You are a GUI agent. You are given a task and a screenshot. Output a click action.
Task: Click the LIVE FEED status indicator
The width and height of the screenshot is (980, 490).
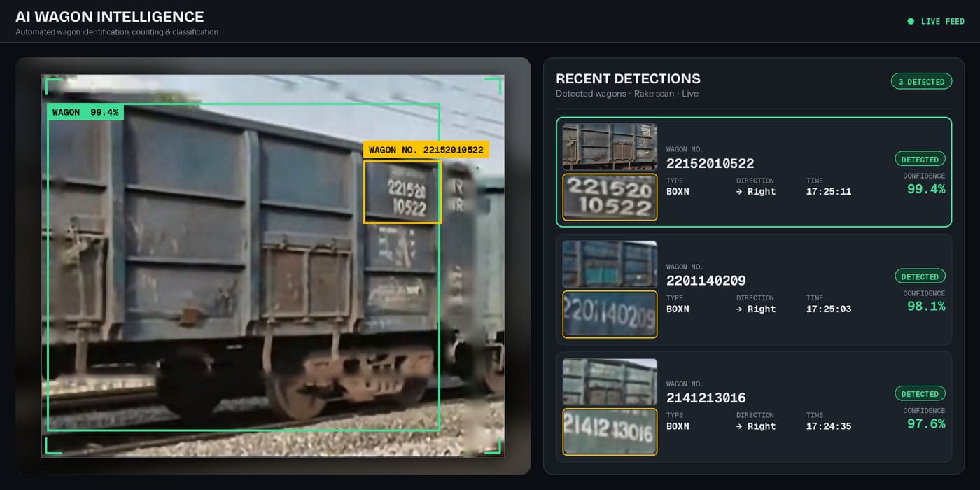(936, 22)
